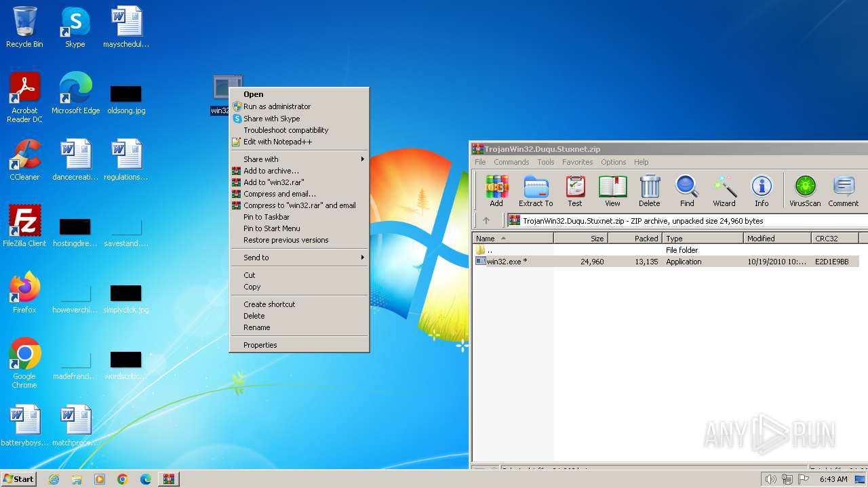Viewport: 868px width, 488px height.
Task: Click the Comment icon in WinRAR
Action: pyautogui.click(x=843, y=190)
